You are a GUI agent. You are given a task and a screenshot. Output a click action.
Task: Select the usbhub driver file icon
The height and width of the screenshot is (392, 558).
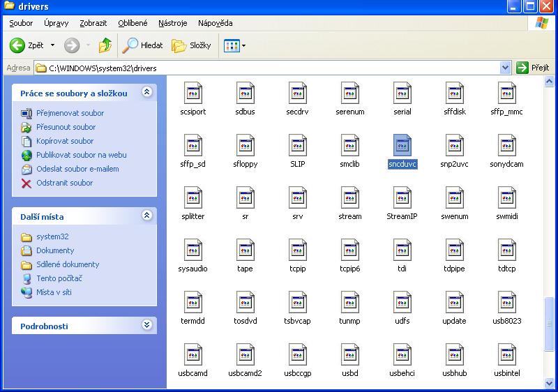coord(454,354)
